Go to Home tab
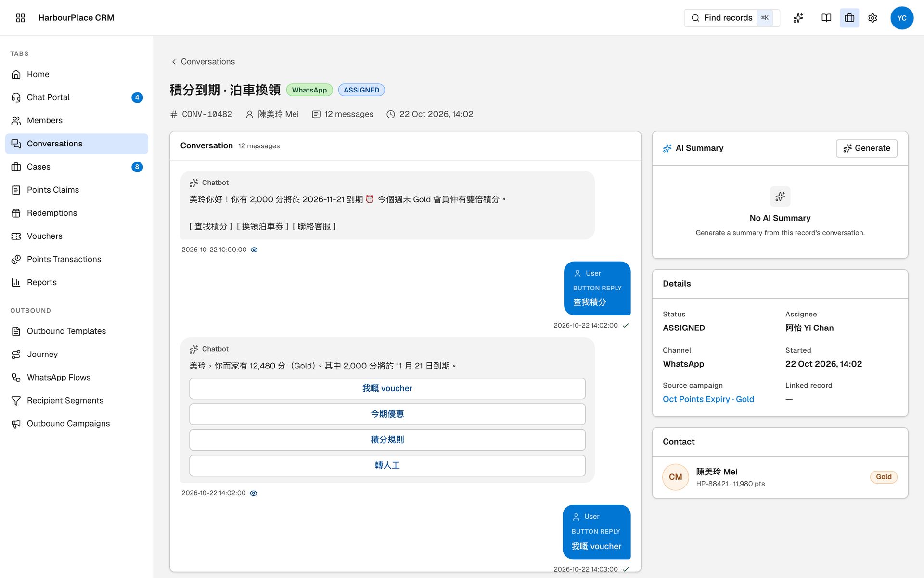924x578 pixels. click(77, 74)
